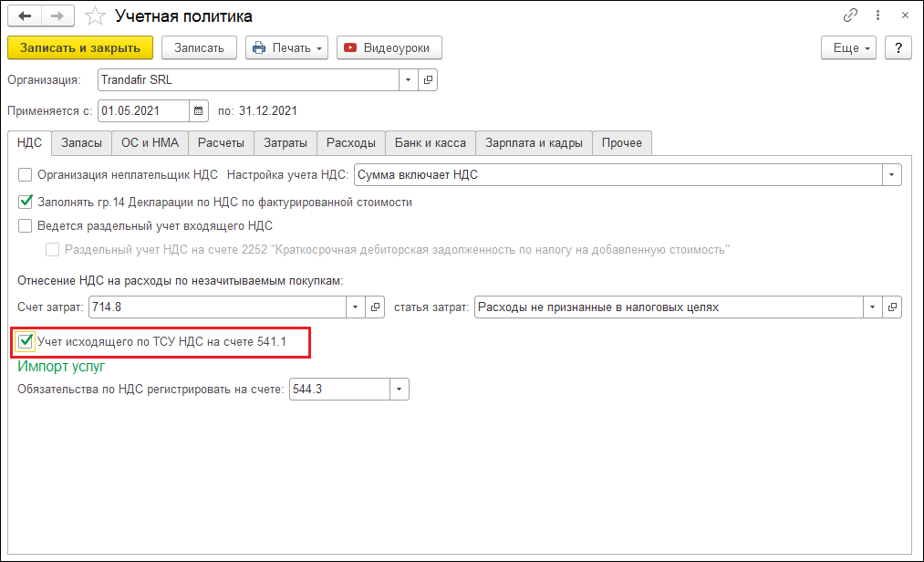The height and width of the screenshot is (562, 924).
Task: Copy link using the chain icon
Action: 850,16
